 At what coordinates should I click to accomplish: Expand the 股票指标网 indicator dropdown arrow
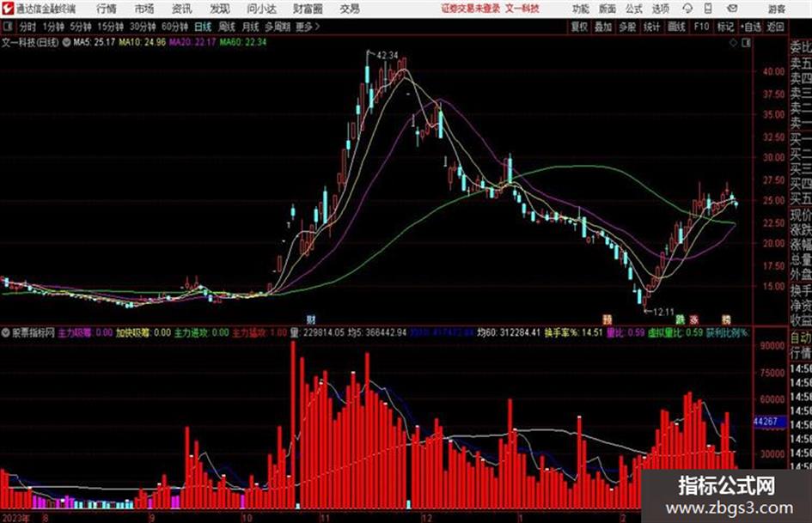[x=6, y=332]
